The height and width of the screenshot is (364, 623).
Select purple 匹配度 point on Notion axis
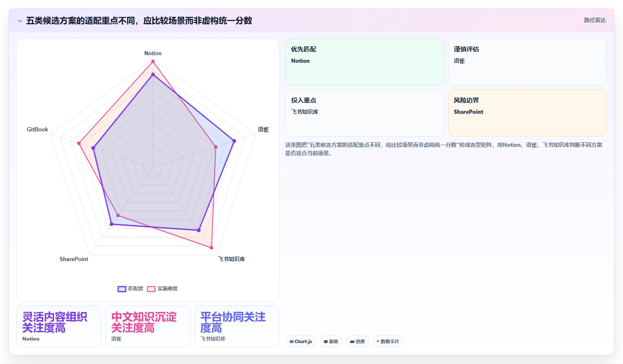(153, 74)
